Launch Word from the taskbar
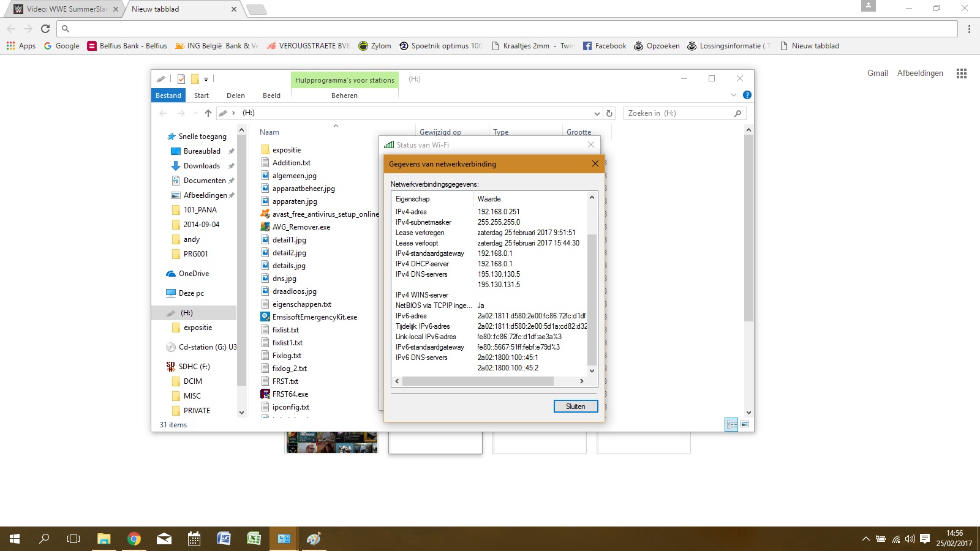Screen dimensions: 980x551 (224, 539)
